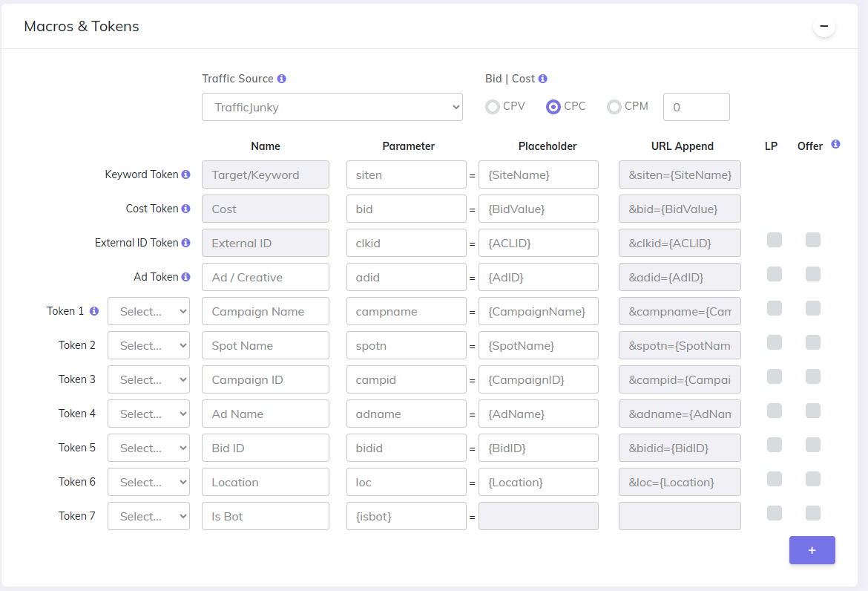The width and height of the screenshot is (868, 591).
Task: Enable the LP checkbox for Ad Token
Action: coord(775,274)
